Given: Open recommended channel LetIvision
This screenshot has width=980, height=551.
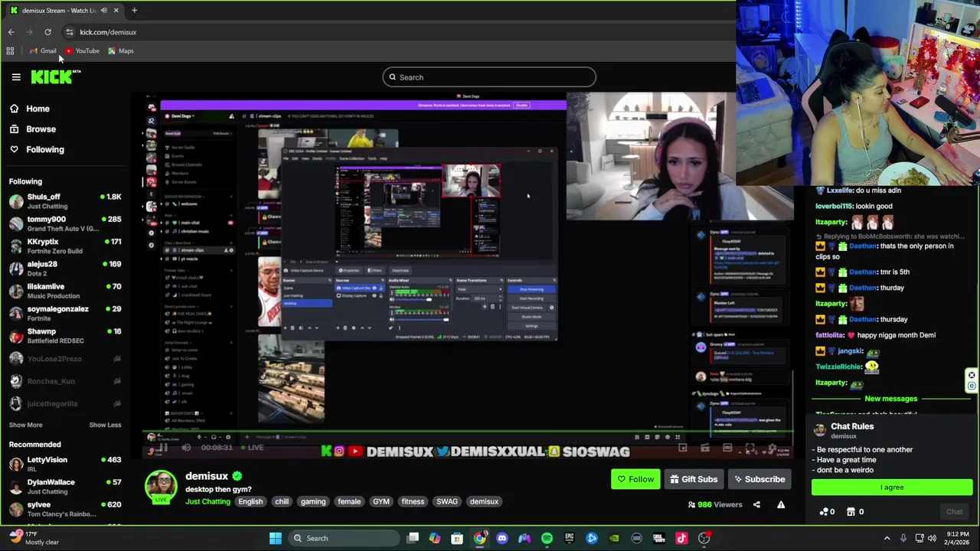Looking at the screenshot, I should (x=64, y=465).
